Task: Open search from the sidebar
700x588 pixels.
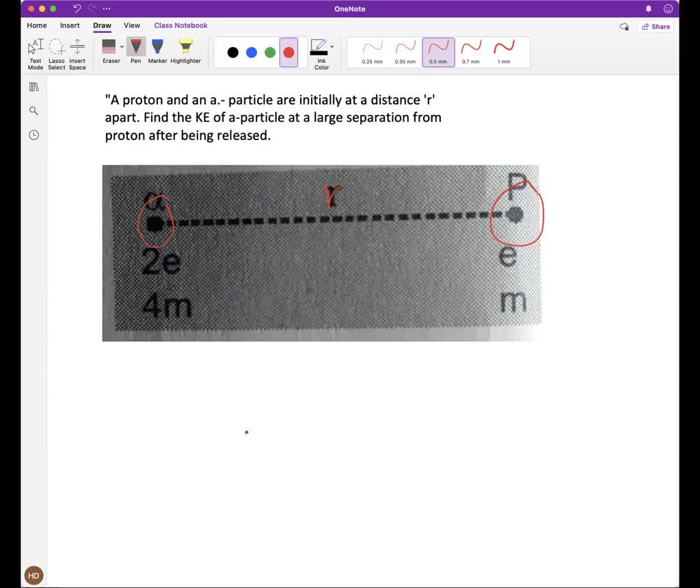Action: [x=33, y=110]
